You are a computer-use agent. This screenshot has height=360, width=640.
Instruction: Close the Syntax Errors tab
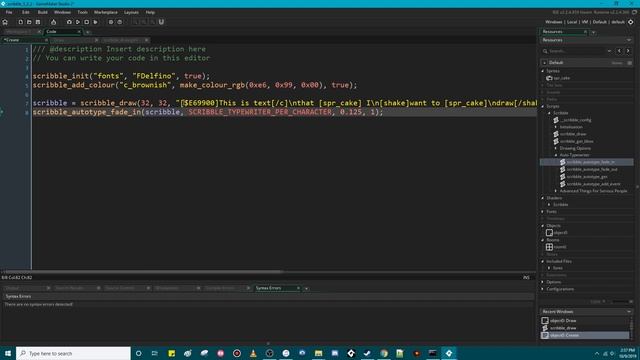click(x=298, y=288)
